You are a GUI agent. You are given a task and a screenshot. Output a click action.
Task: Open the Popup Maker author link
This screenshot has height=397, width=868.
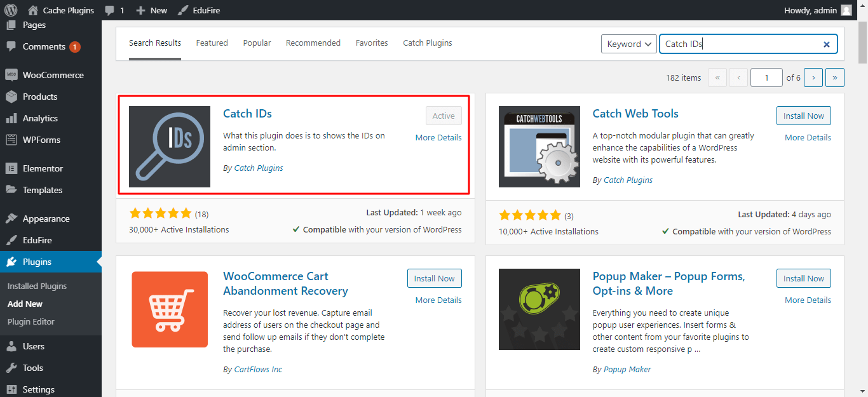point(627,369)
